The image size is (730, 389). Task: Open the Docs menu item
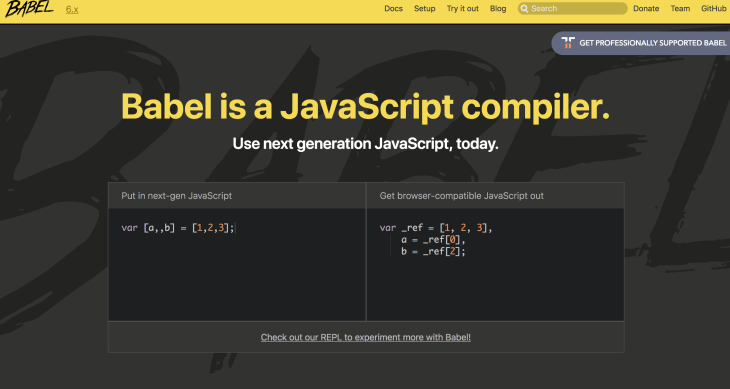click(393, 8)
